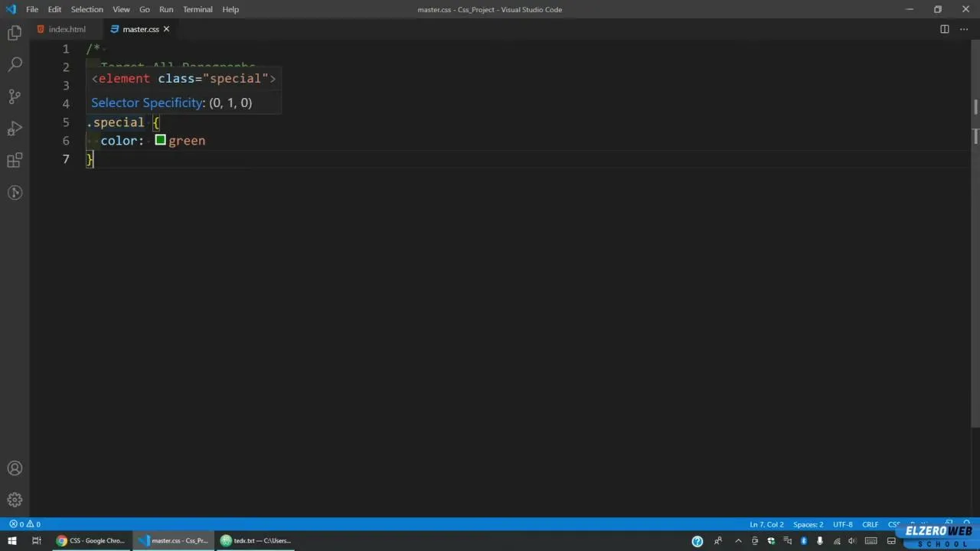Click master.css VS Code taskbar button
980x551 pixels.
pos(173,541)
